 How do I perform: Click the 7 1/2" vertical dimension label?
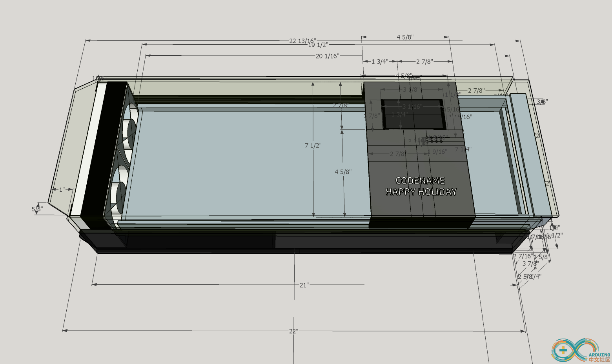(313, 146)
